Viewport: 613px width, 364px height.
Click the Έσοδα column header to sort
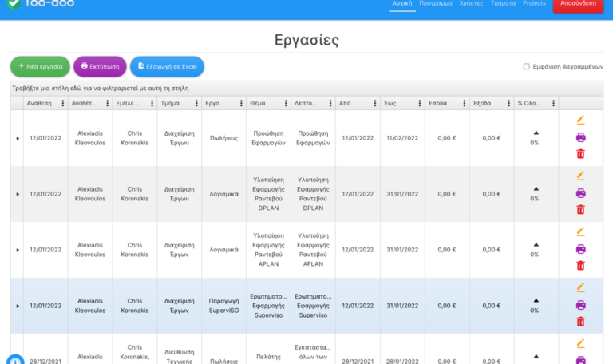[x=438, y=103]
